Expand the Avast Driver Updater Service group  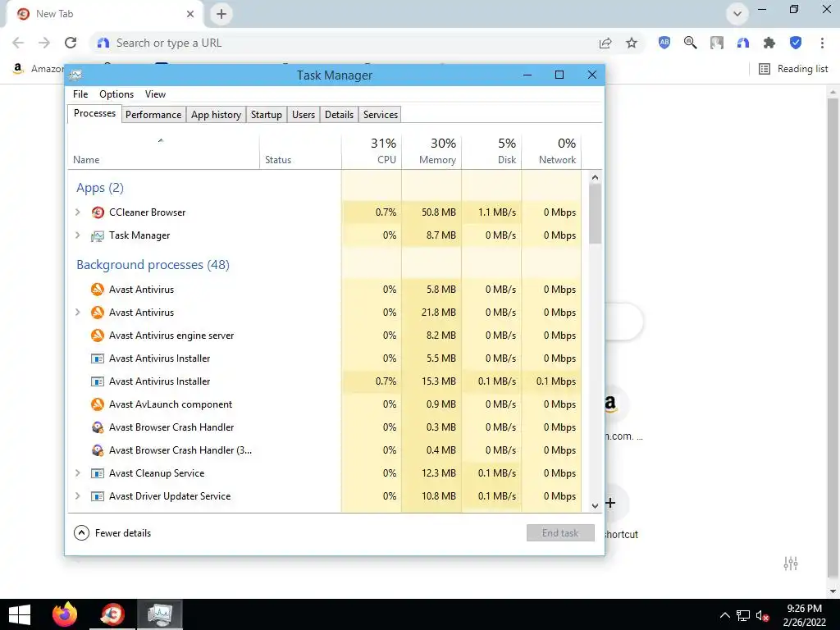pos(78,496)
